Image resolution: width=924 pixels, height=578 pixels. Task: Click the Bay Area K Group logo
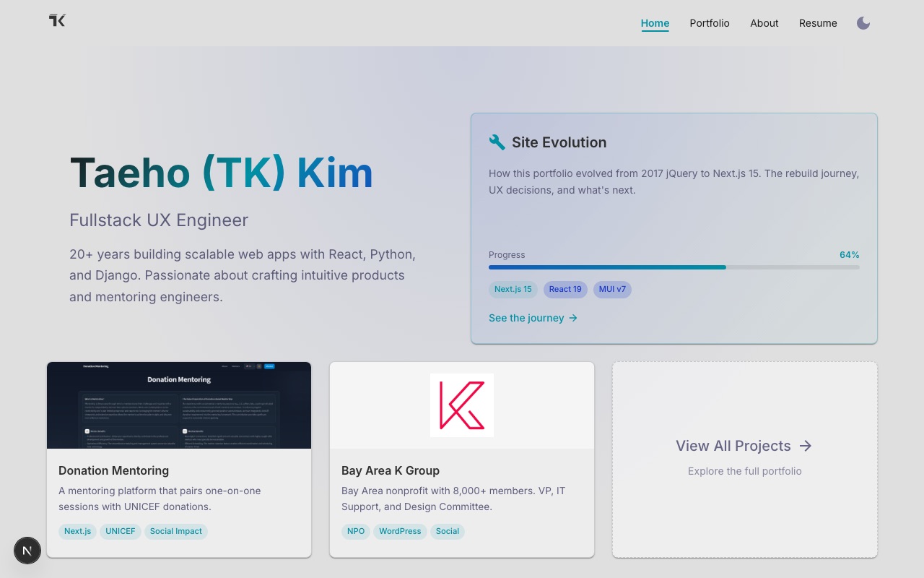coord(462,405)
